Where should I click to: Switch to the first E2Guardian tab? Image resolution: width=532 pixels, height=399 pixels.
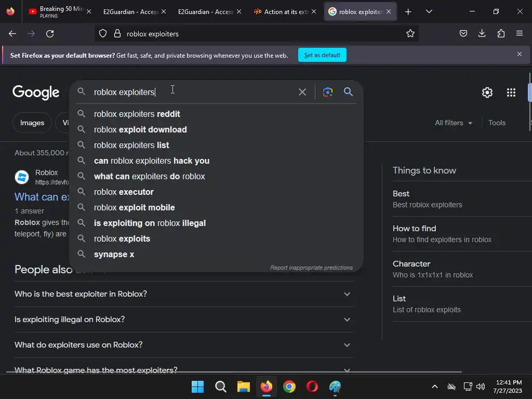coord(130,12)
